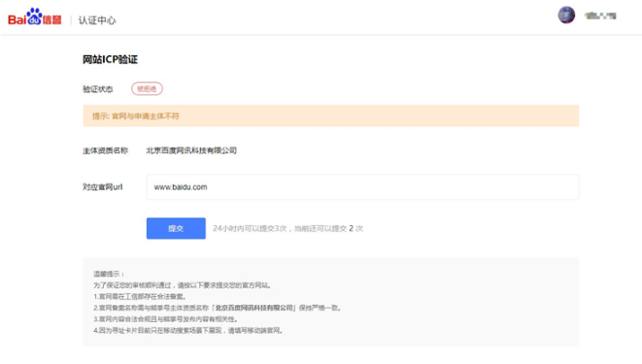
Task: Click the line beginning 为了保证您的审核顺利通过
Action: pyautogui.click(x=183, y=285)
